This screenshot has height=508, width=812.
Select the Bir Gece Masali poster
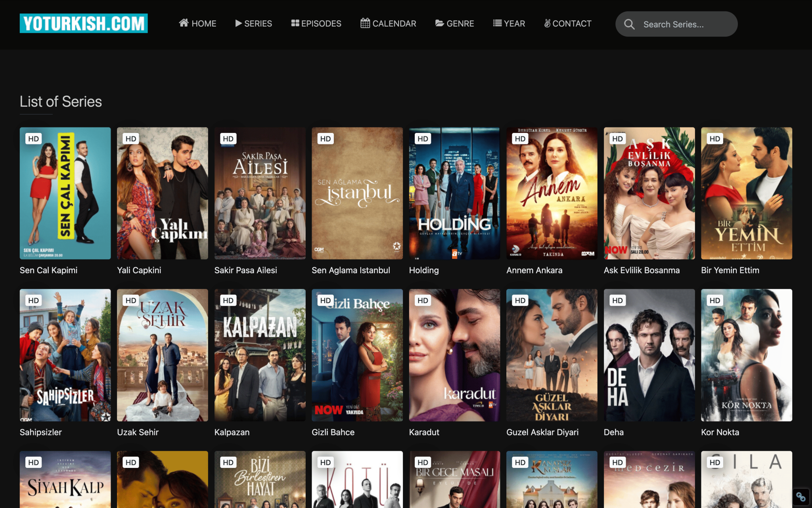click(x=454, y=479)
